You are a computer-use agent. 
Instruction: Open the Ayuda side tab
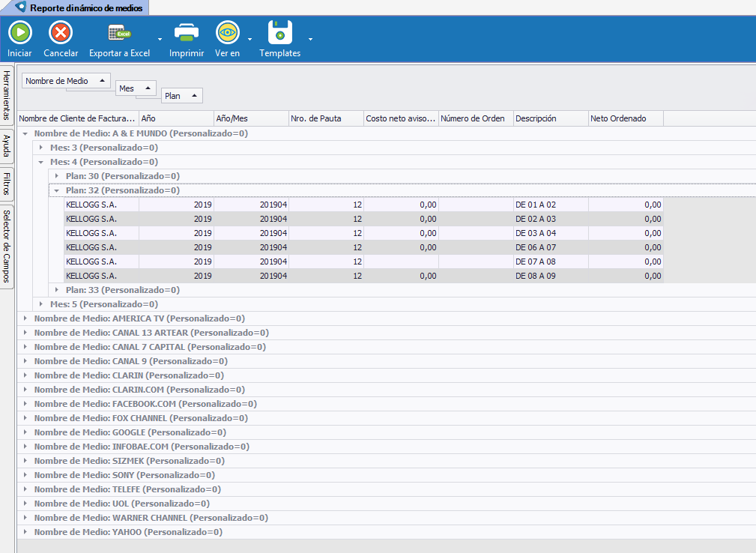(7, 145)
